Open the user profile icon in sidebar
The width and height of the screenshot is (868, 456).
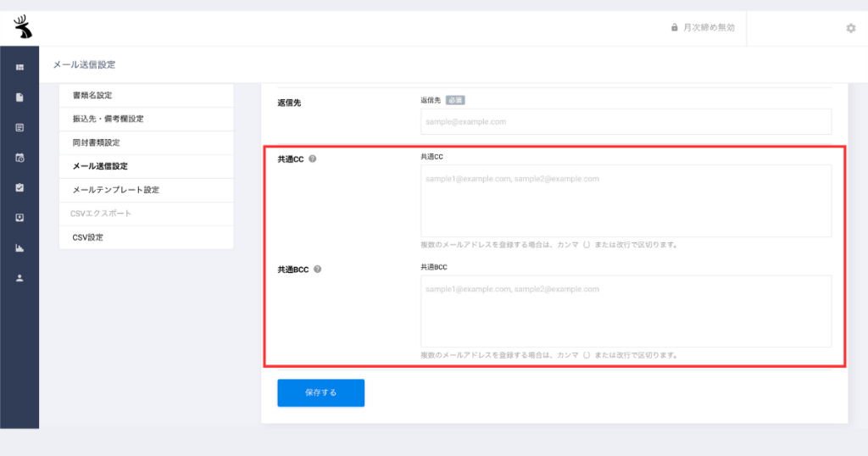(x=19, y=278)
